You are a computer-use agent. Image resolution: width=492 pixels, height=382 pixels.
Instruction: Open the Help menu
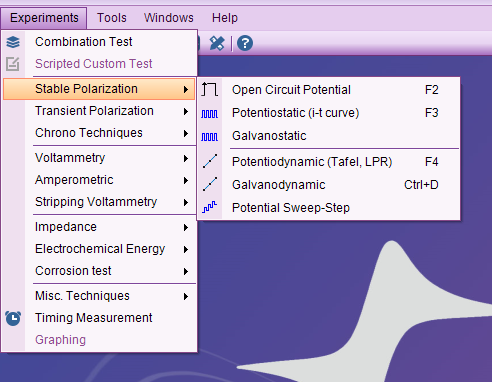pyautogui.click(x=225, y=18)
